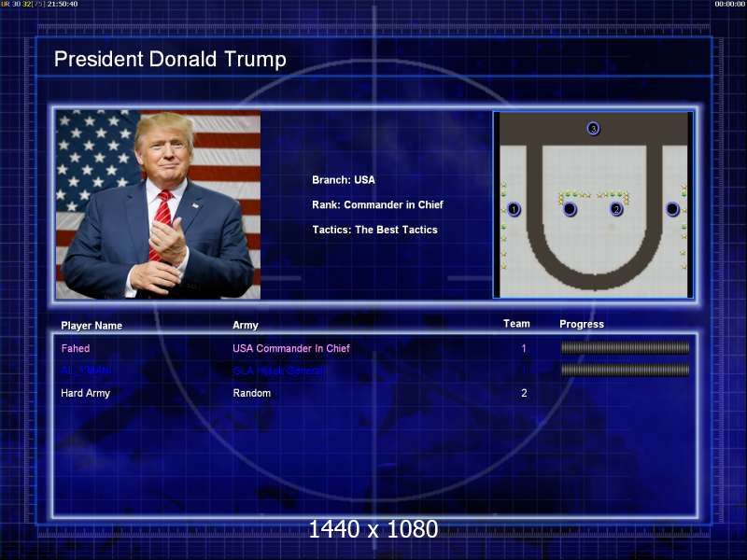Screen dimensions: 747x560
Task: Click the U-shaped map preview
Action: click(593, 204)
